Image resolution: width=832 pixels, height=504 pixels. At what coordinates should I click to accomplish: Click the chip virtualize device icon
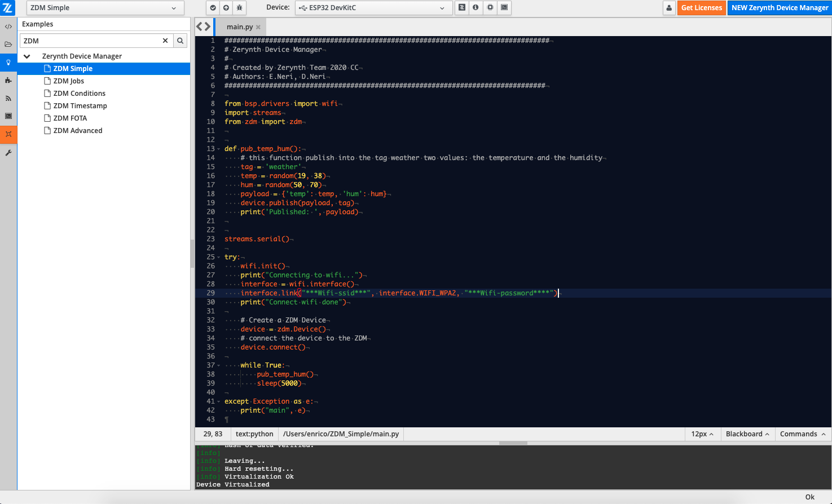[490, 8]
